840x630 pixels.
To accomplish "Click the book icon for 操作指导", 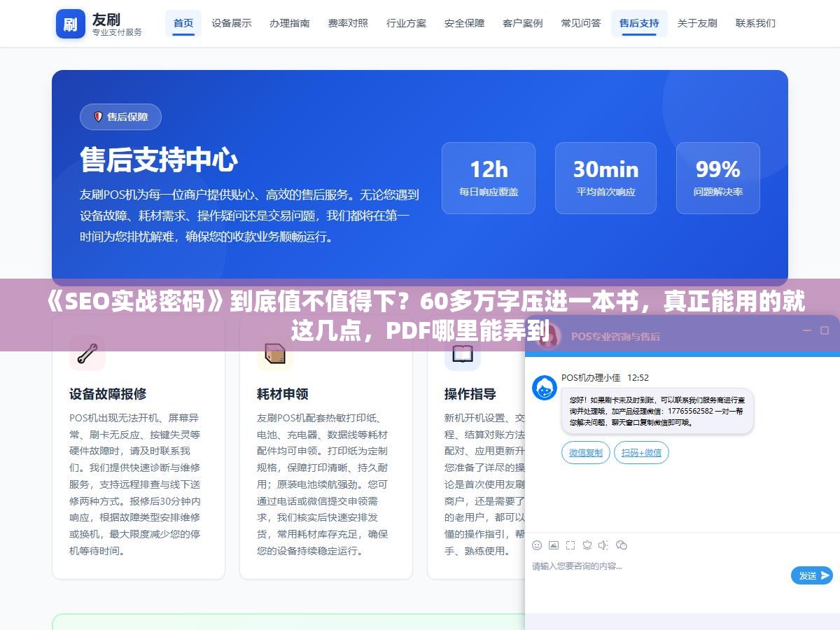I will [x=463, y=353].
